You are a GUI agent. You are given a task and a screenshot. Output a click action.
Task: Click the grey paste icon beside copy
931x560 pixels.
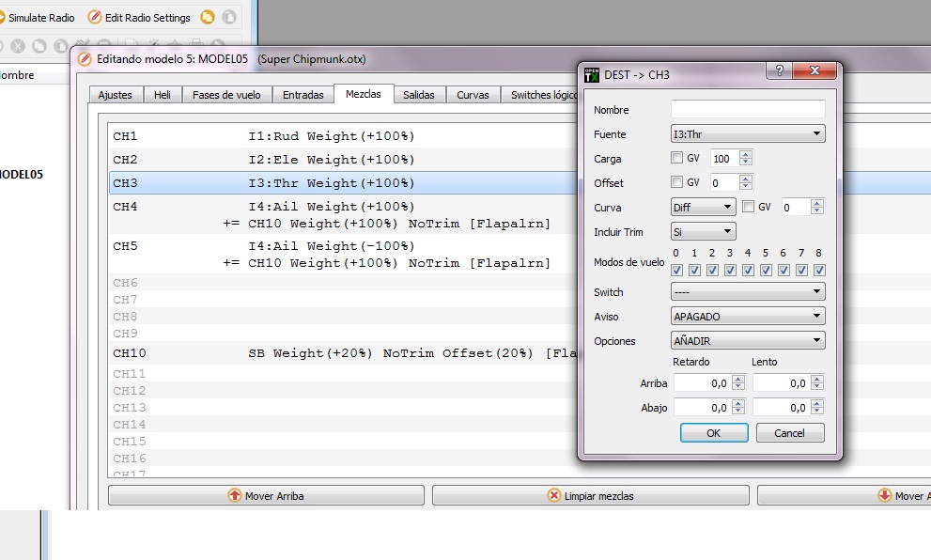pyautogui.click(x=228, y=18)
